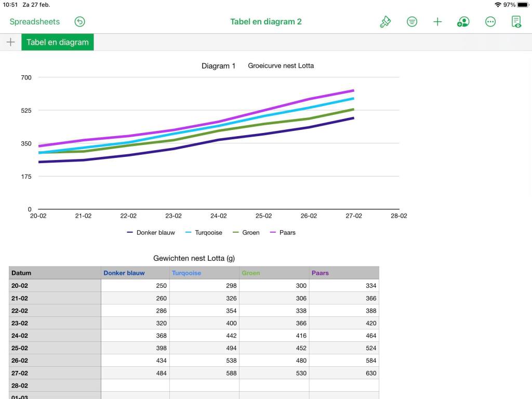Tap the table title 'Gewichten nest Lotta (g)'
The image size is (532, 399).
click(x=194, y=258)
